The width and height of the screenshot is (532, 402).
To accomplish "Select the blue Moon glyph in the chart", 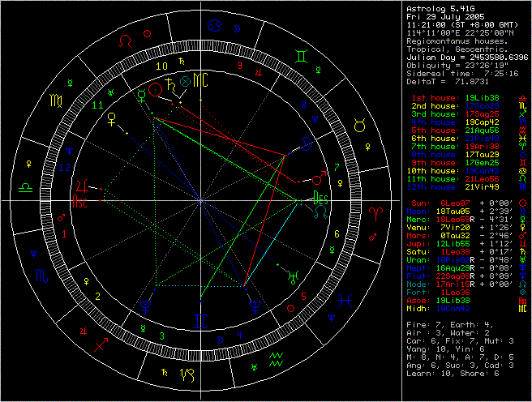I will (x=308, y=143).
